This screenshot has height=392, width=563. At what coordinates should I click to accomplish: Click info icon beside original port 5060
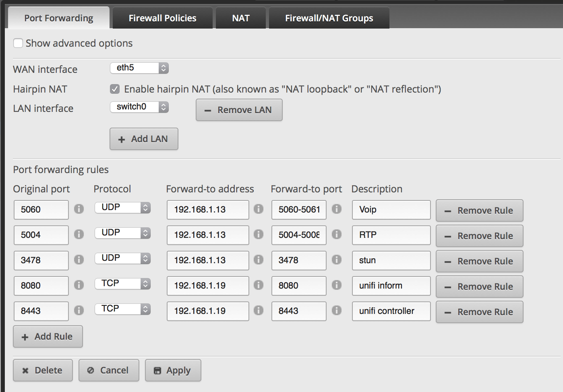79,209
